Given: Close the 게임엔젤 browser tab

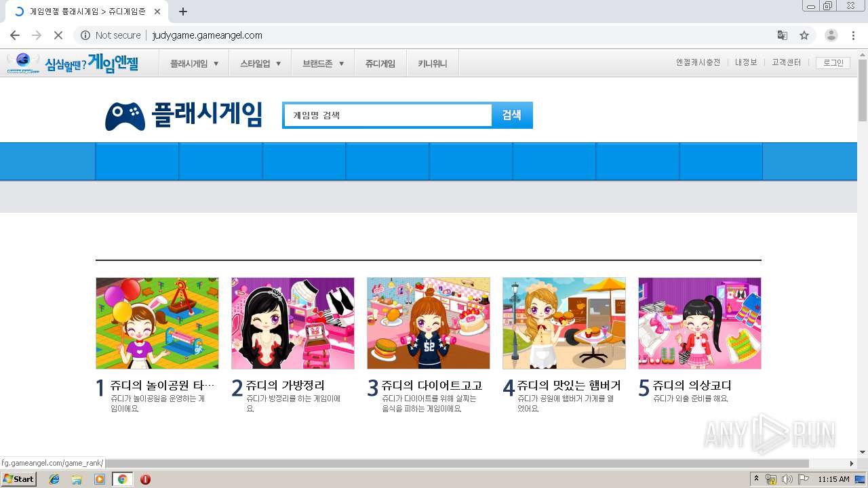Looking at the screenshot, I should pyautogui.click(x=158, y=12).
